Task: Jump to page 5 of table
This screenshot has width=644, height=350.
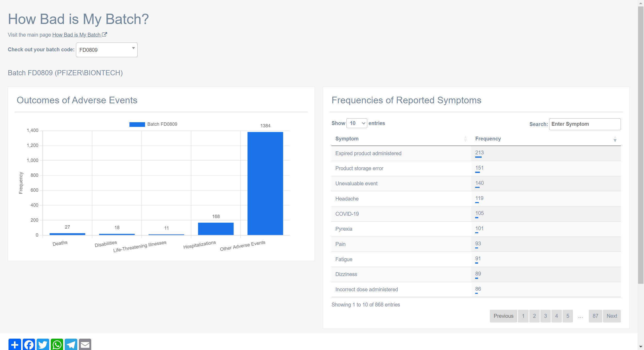Action: [x=567, y=316]
